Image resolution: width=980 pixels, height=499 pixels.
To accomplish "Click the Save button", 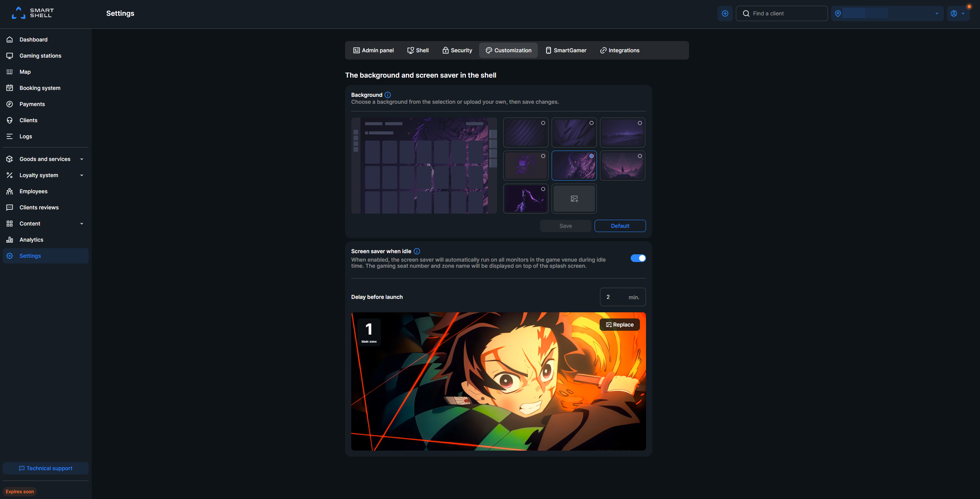I will [x=565, y=226].
